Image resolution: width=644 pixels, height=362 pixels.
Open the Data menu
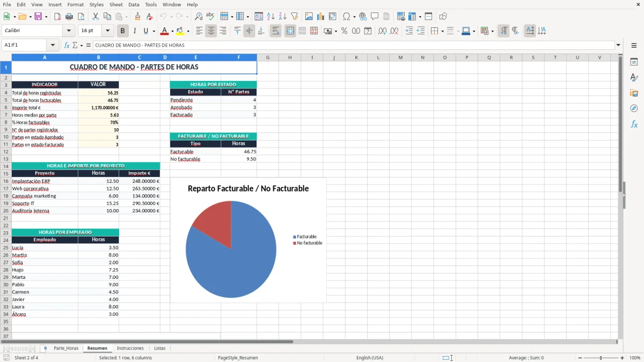point(134,4)
